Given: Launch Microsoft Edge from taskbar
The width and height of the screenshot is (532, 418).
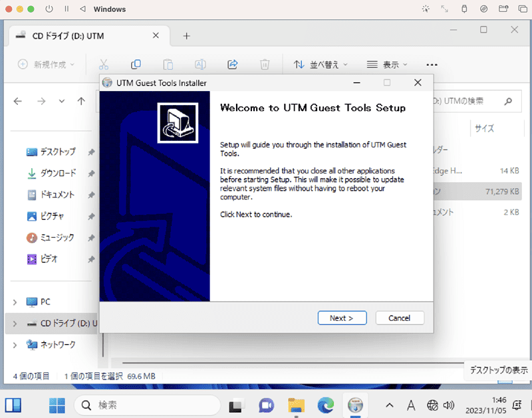Looking at the screenshot, I should coord(326,405).
